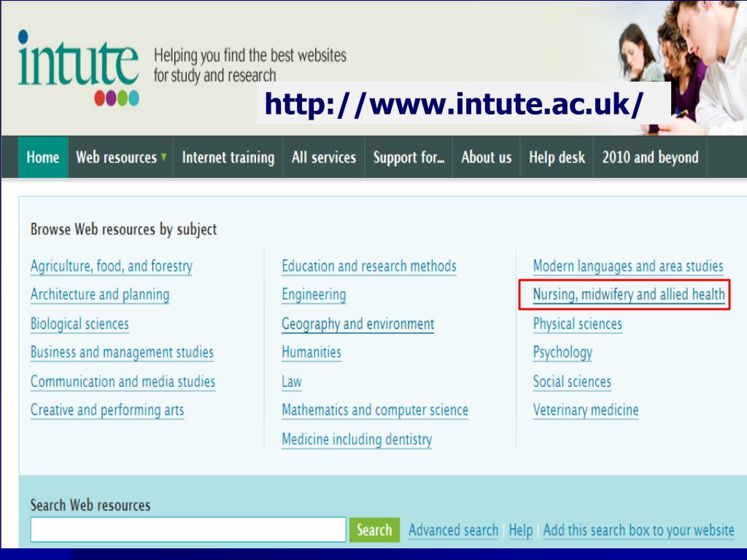The height and width of the screenshot is (560, 747).
Task: Open the Psychology subject link
Action: click(562, 352)
